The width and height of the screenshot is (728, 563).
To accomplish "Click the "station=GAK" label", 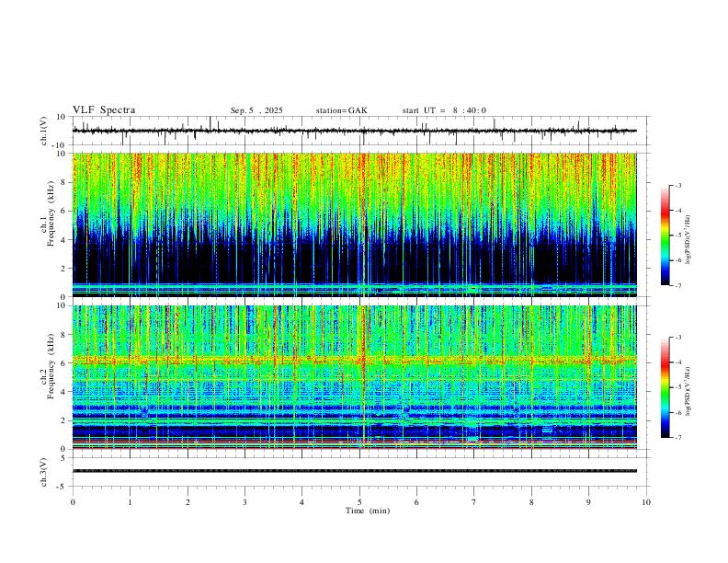I will pos(341,110).
